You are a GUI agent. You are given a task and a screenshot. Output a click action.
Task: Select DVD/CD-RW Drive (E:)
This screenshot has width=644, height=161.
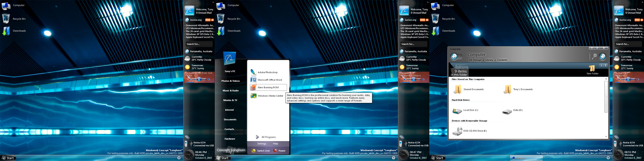coord(470,131)
